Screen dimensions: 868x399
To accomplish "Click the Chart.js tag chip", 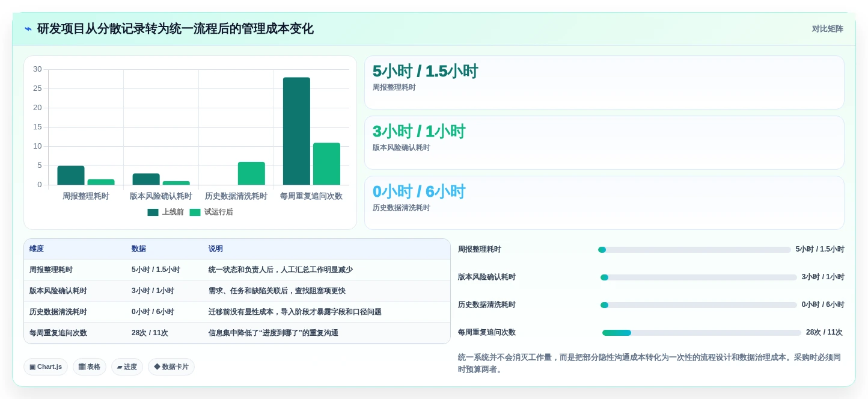I will pyautogui.click(x=46, y=367).
